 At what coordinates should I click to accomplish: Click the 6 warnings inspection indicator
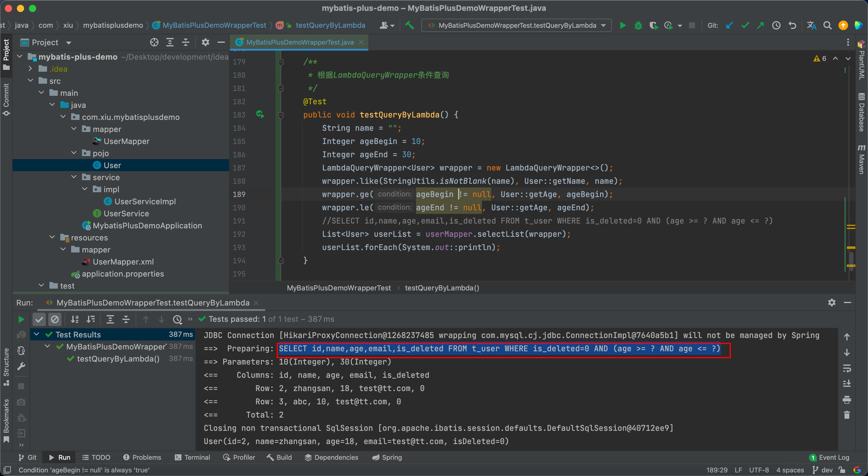[x=820, y=58]
